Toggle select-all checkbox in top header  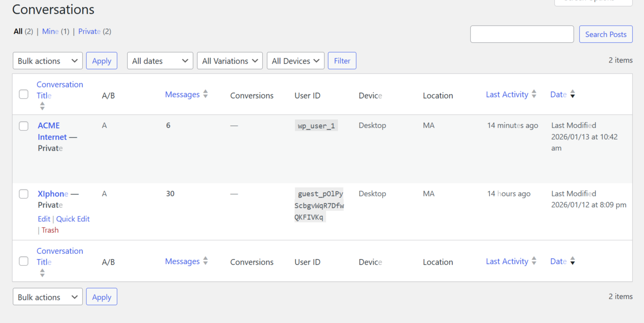pyautogui.click(x=24, y=94)
